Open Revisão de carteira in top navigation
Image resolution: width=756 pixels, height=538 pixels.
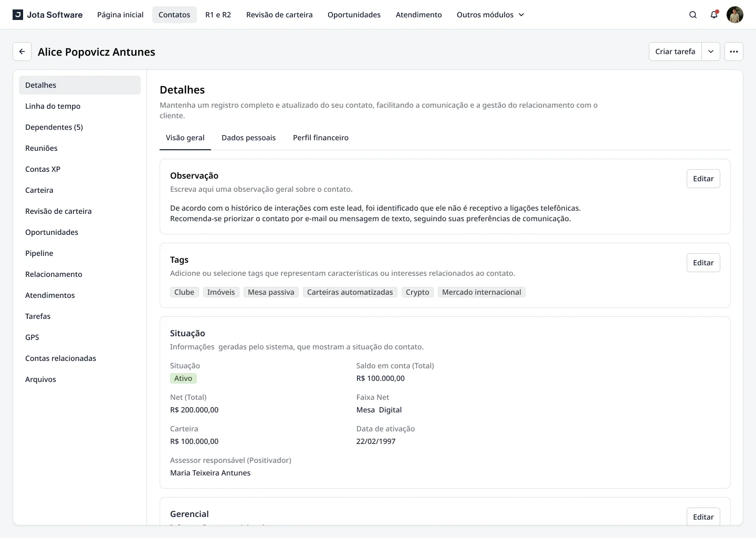tap(279, 15)
